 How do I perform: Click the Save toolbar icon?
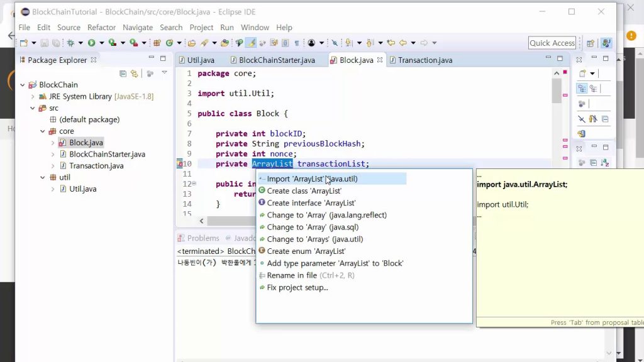click(45, 43)
